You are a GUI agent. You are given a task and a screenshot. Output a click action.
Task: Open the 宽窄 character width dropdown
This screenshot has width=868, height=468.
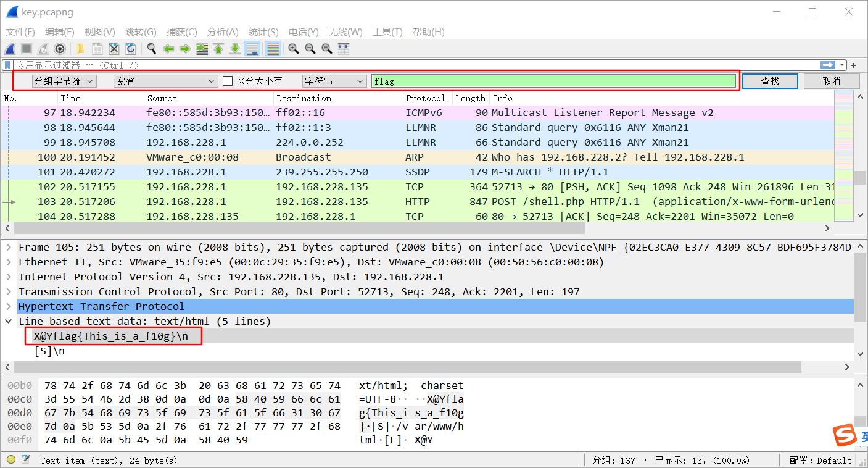165,81
